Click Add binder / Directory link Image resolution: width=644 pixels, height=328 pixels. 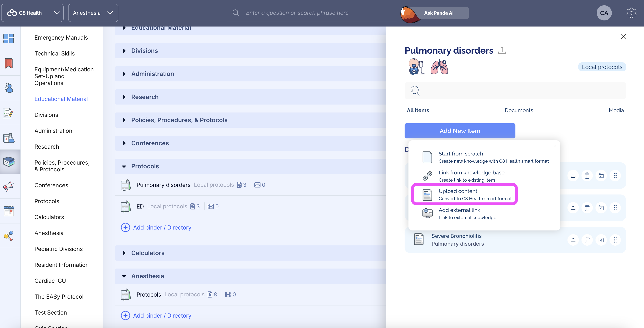(162, 227)
